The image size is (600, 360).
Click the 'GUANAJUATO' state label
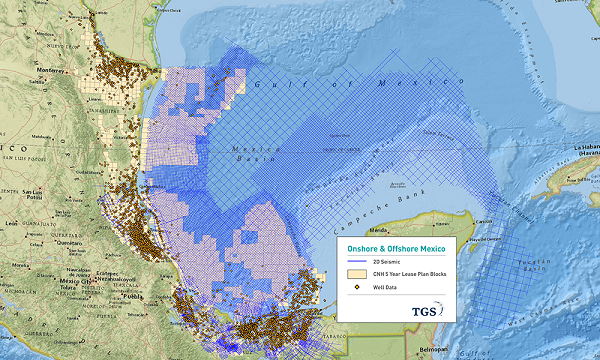[38, 224]
